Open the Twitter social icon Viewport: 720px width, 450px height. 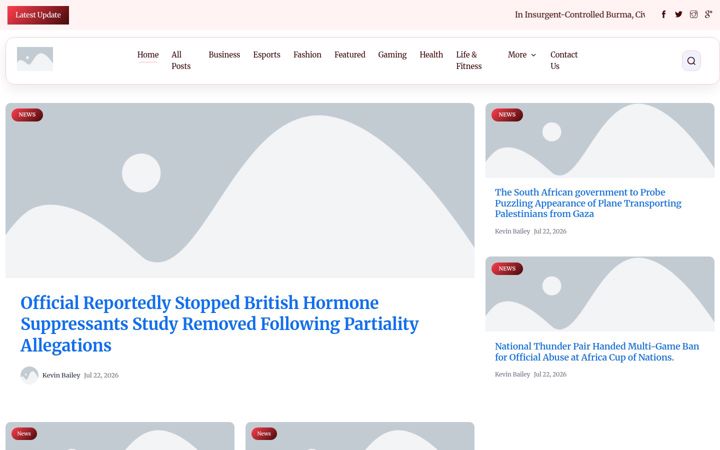coord(679,15)
